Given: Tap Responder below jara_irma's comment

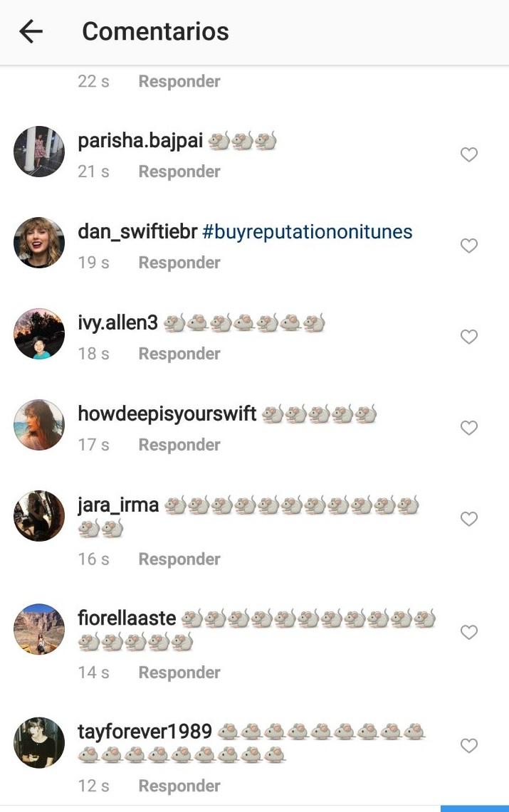Looking at the screenshot, I should [179, 559].
